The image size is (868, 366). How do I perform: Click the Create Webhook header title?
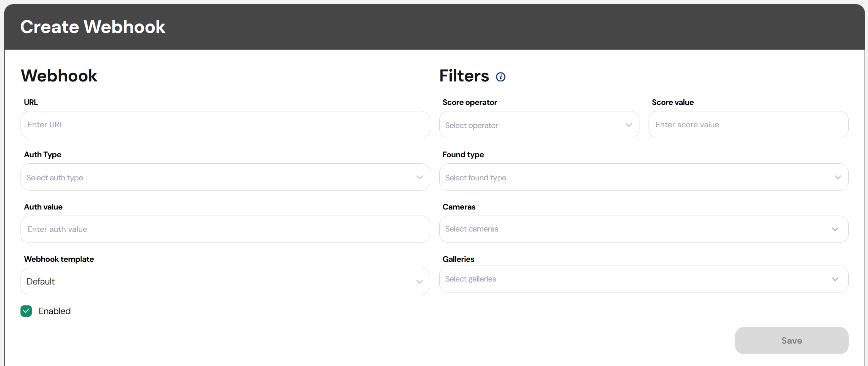pos(93,27)
